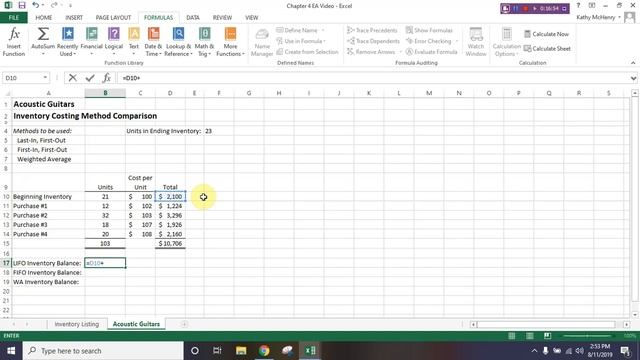640x360 pixels.
Task: Confirm the formula with the checkmark
Action: 90,78
